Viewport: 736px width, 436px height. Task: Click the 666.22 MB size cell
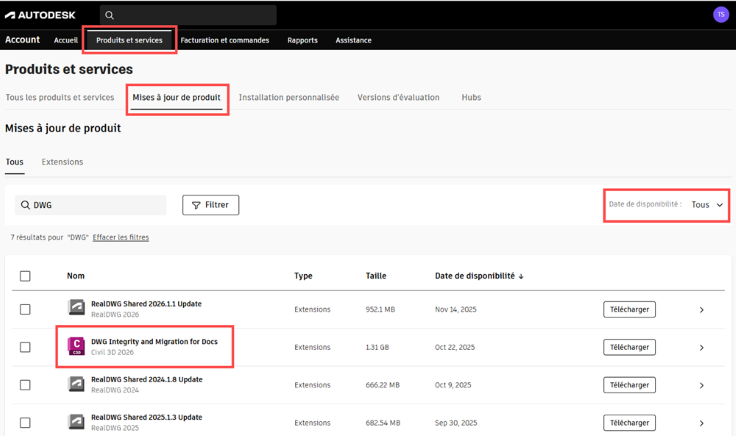coord(383,385)
